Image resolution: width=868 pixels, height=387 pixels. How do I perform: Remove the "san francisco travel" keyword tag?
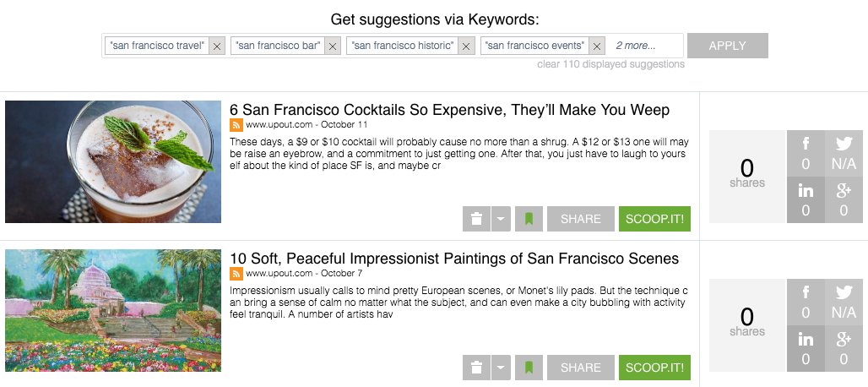(217, 46)
